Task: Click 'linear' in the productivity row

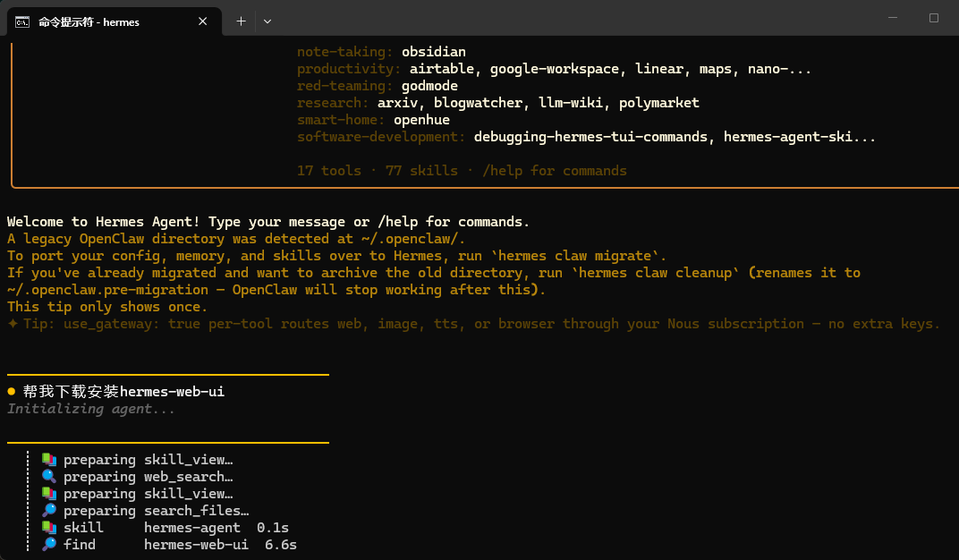Action: pyautogui.click(x=658, y=69)
